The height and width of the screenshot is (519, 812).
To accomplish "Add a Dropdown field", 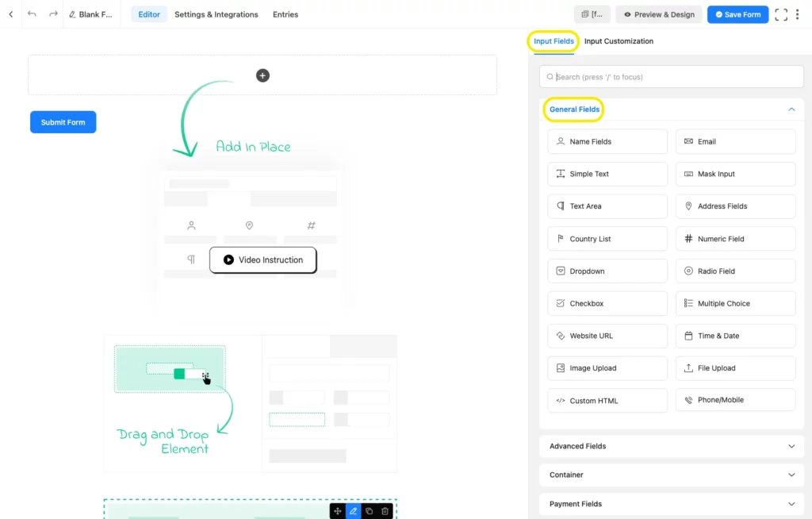I will (607, 271).
